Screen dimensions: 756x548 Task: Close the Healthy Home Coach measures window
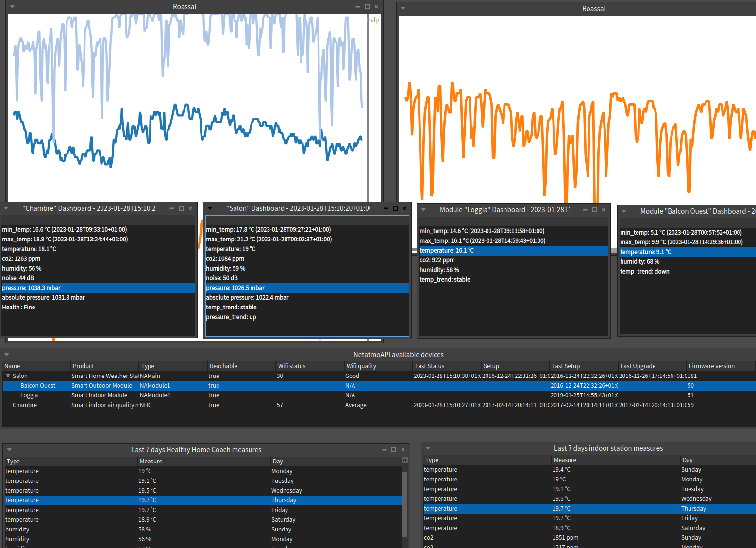point(403,450)
